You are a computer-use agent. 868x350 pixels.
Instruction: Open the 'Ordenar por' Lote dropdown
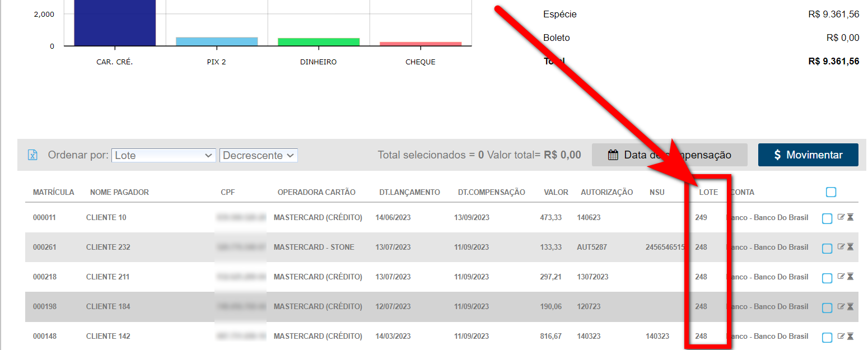click(164, 155)
